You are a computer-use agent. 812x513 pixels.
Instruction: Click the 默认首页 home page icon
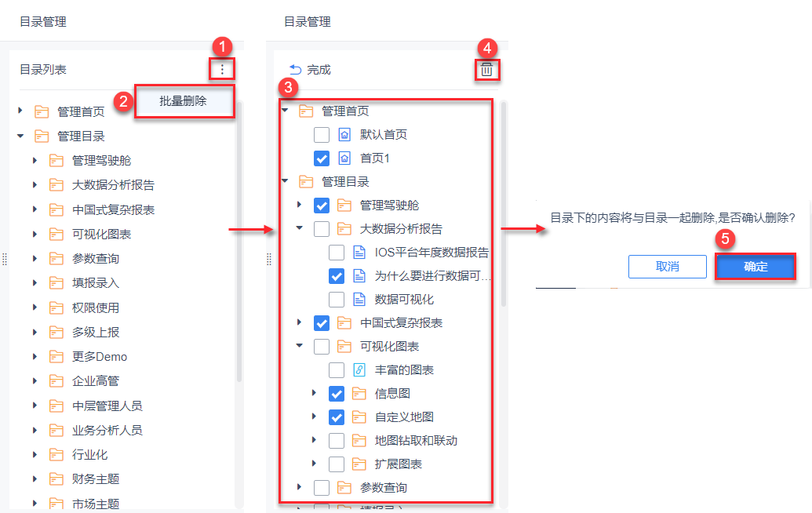point(344,135)
